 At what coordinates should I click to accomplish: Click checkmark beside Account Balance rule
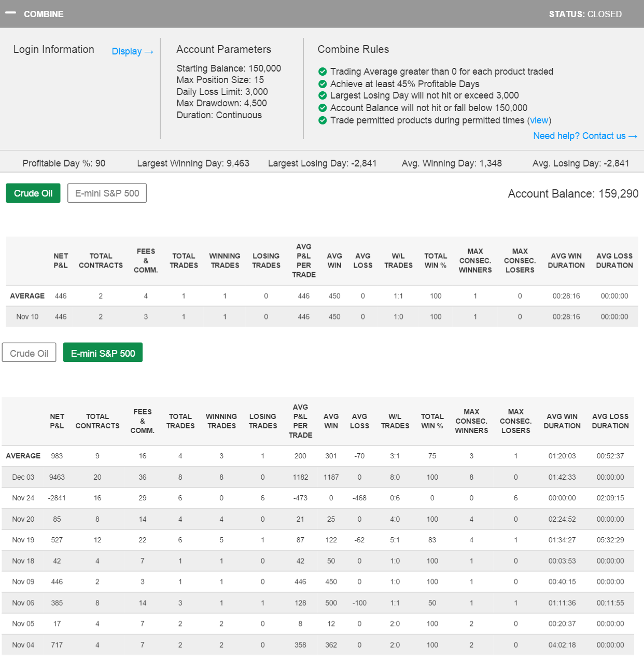[x=323, y=108]
